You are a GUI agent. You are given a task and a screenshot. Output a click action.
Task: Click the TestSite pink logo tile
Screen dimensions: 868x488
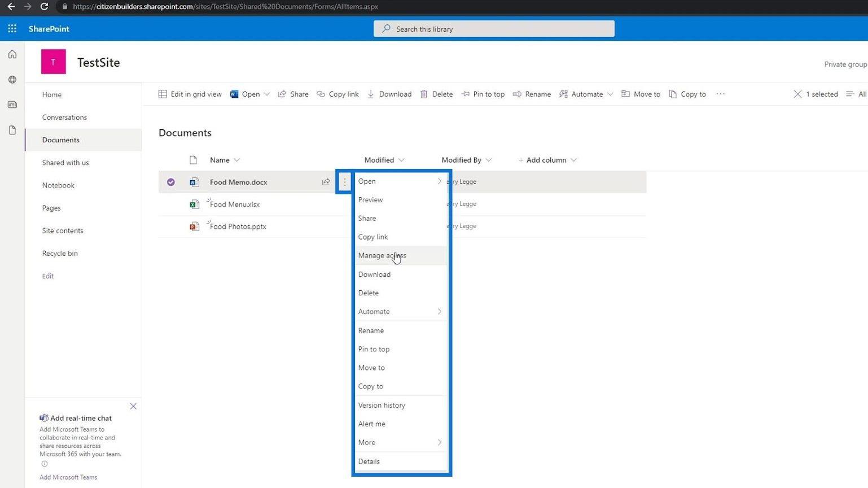[x=53, y=62]
